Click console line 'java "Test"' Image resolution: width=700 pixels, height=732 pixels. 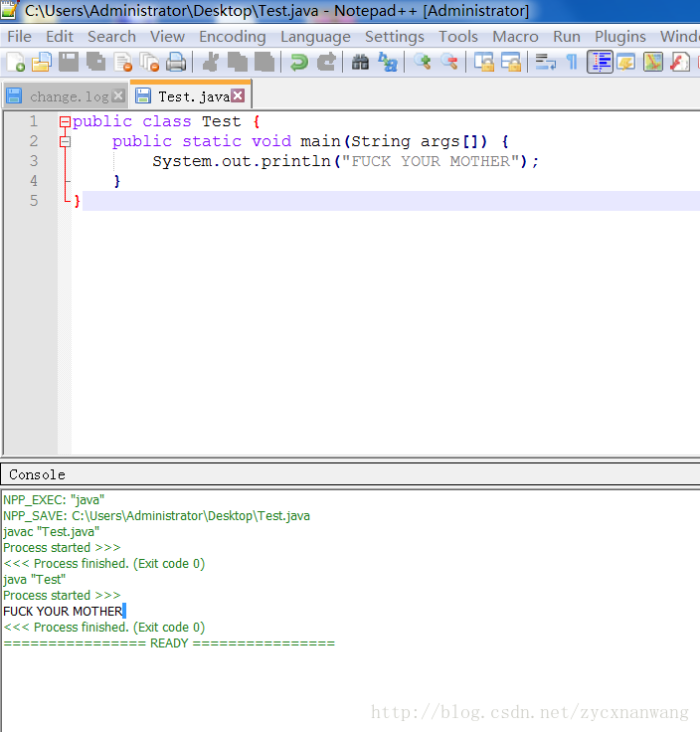(34, 580)
